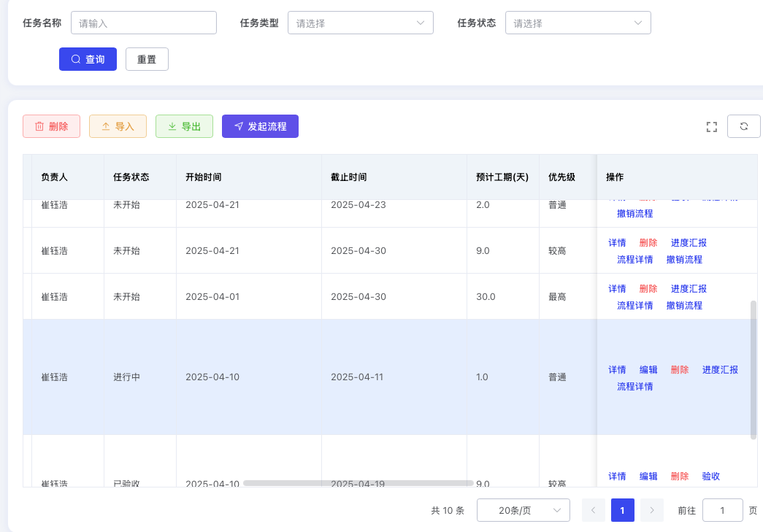Click 撤销流程 for the 较高 priority 未开始 task
The image size is (763, 532).
coord(684,259)
